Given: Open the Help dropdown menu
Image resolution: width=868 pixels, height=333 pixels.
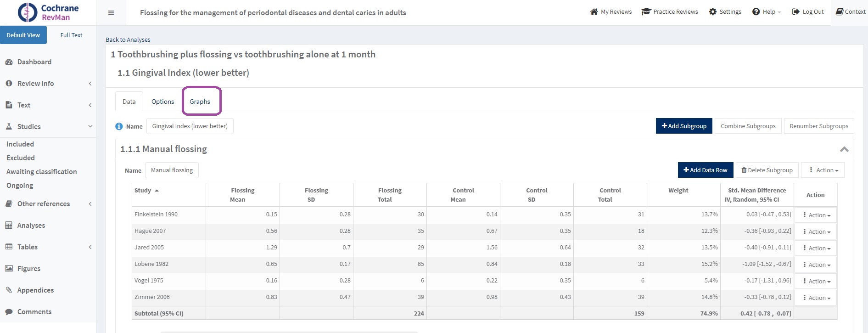Looking at the screenshot, I should (x=766, y=12).
